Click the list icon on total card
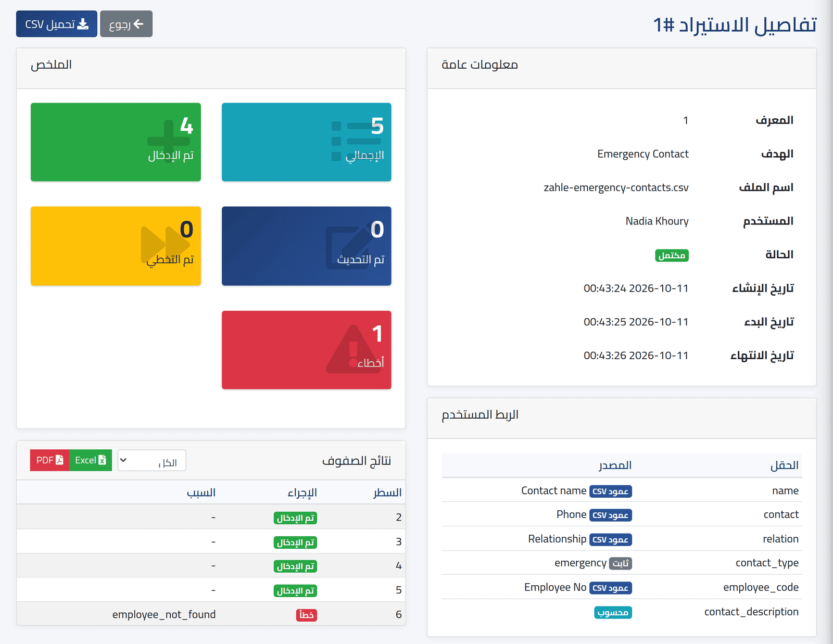This screenshot has width=833, height=644. (x=356, y=141)
